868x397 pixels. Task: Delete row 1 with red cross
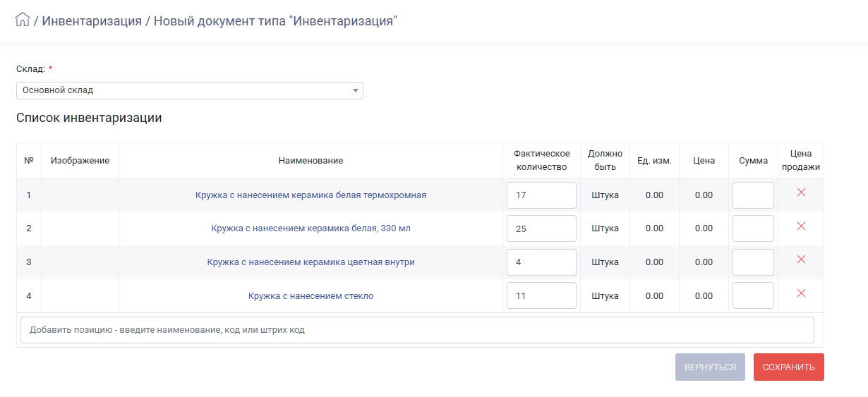click(x=801, y=193)
